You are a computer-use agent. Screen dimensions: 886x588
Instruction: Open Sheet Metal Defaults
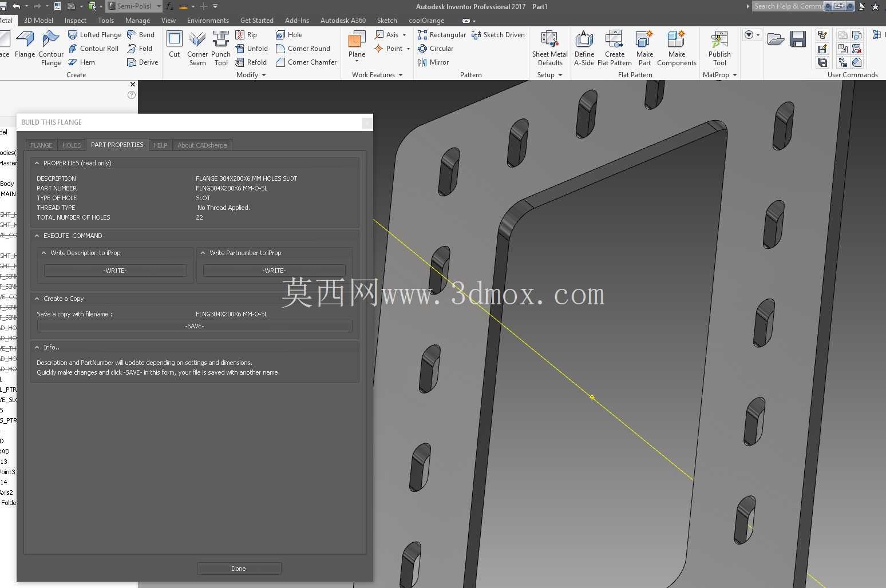(550, 48)
